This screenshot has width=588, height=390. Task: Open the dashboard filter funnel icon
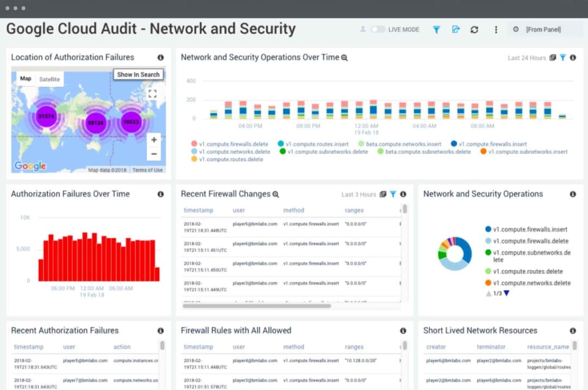click(x=436, y=30)
